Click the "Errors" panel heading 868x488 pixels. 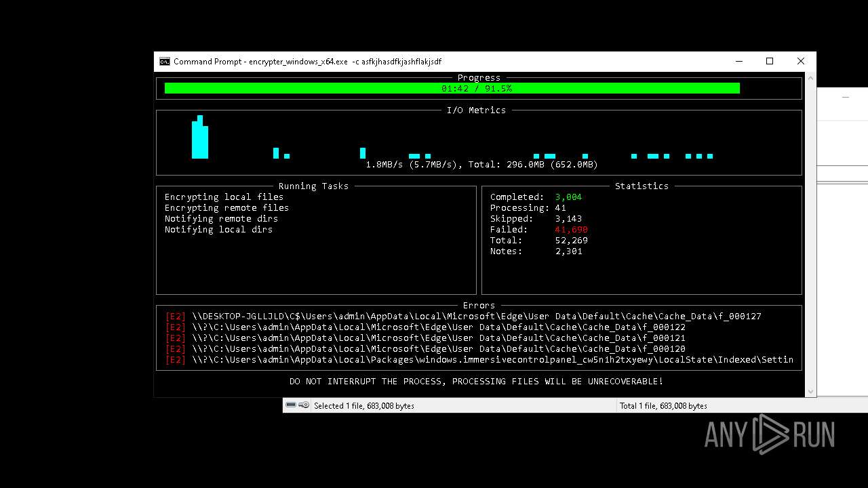pos(479,306)
